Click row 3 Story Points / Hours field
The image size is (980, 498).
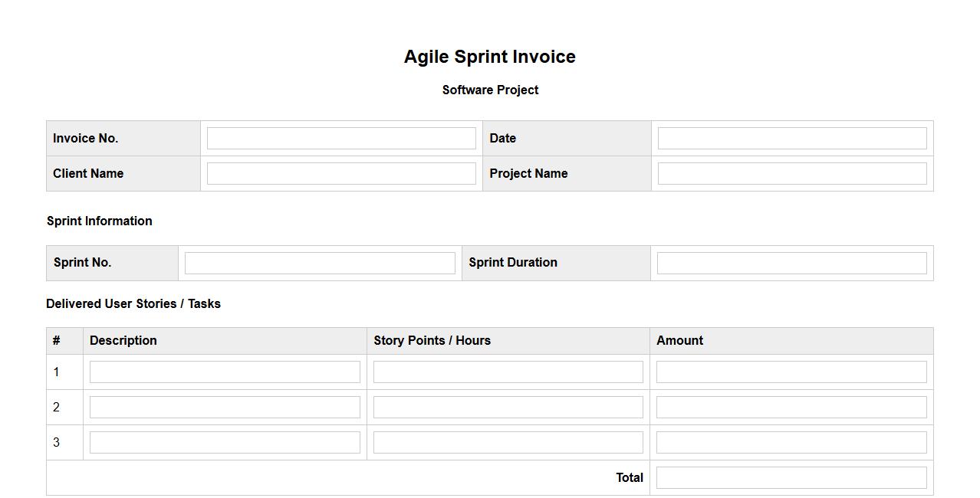508,443
